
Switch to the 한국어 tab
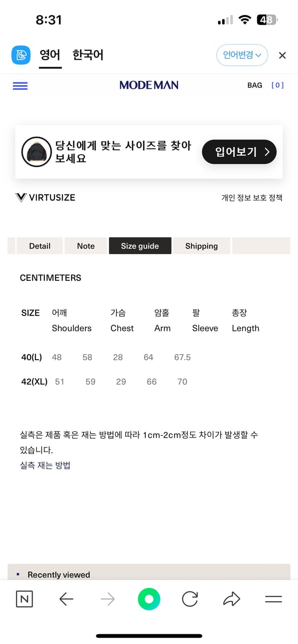coord(88,55)
